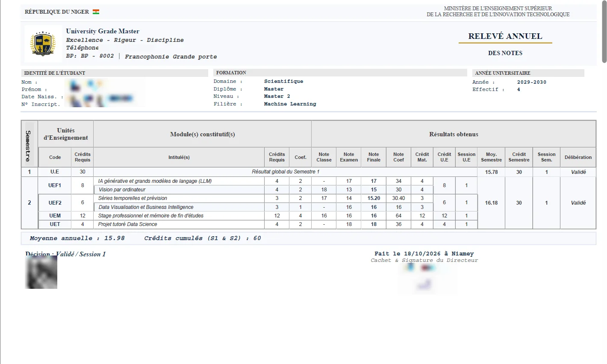
Task: Select the "Vision par ordinateur" module
Action: [x=122, y=190]
